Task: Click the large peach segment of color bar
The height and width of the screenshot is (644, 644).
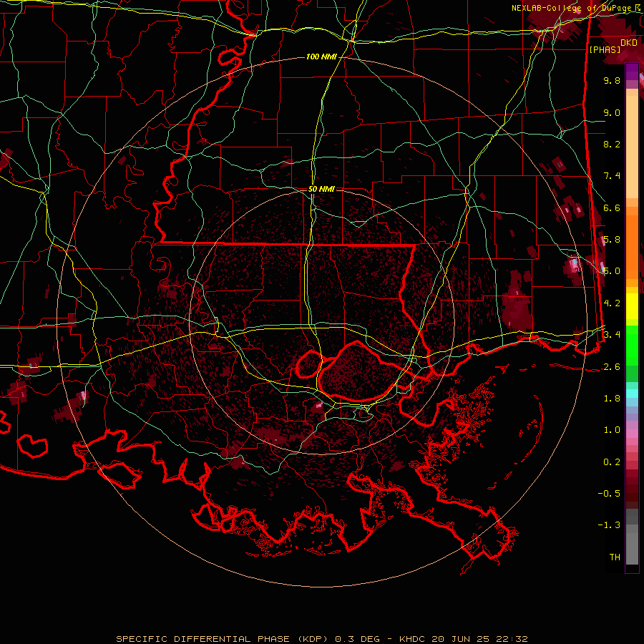Action: tap(632, 147)
